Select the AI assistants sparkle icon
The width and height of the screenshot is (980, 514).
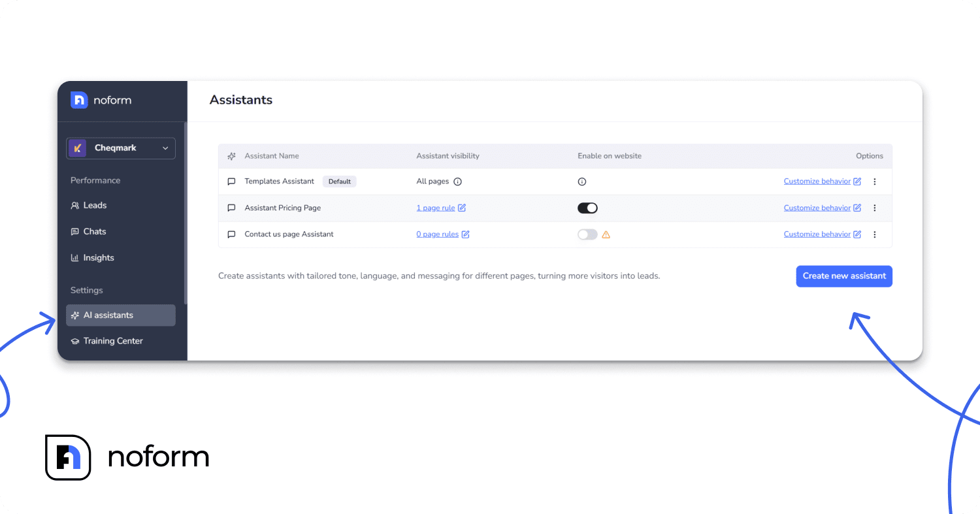coord(75,315)
